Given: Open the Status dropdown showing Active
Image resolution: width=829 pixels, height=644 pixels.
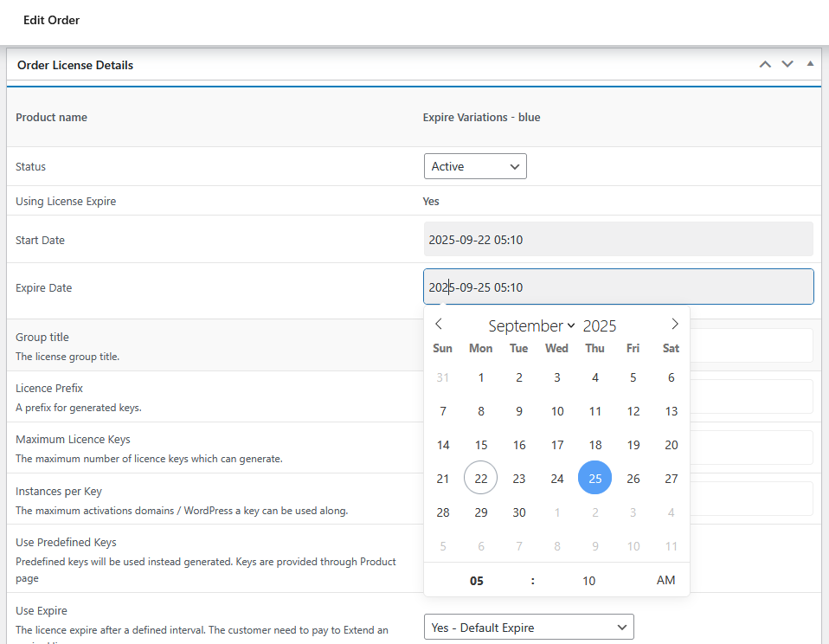Looking at the screenshot, I should 475,166.
